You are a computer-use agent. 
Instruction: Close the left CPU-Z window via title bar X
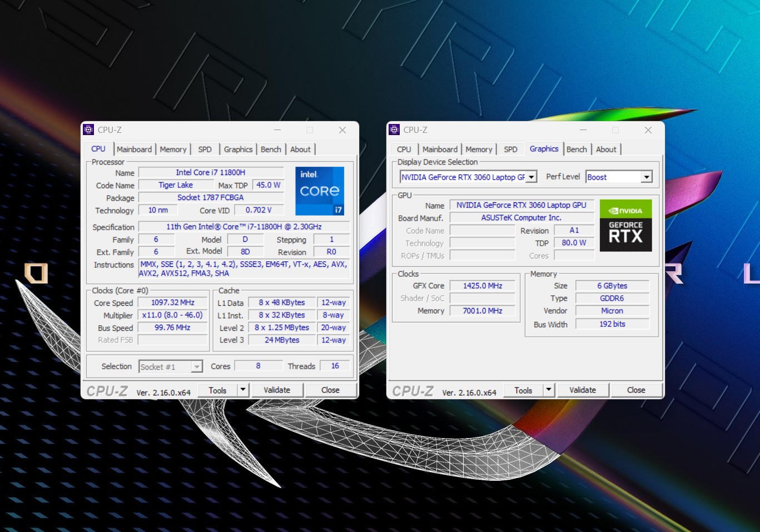[342, 130]
